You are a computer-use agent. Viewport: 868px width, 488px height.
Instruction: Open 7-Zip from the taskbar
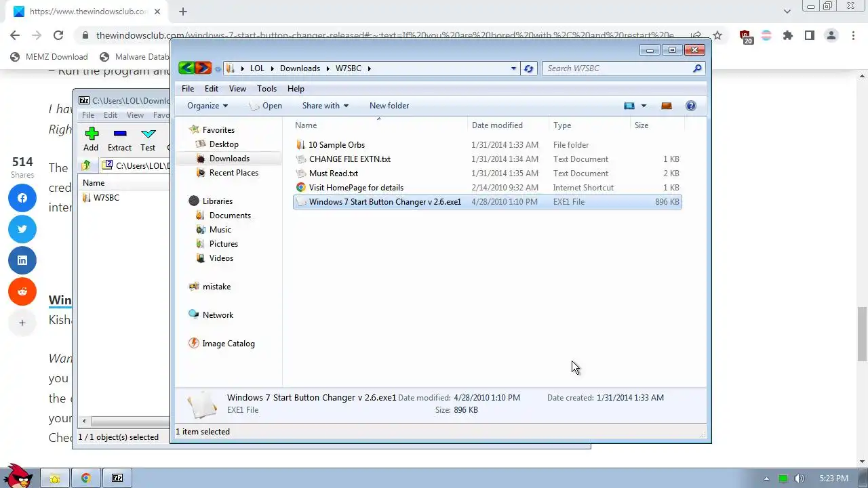(x=117, y=478)
